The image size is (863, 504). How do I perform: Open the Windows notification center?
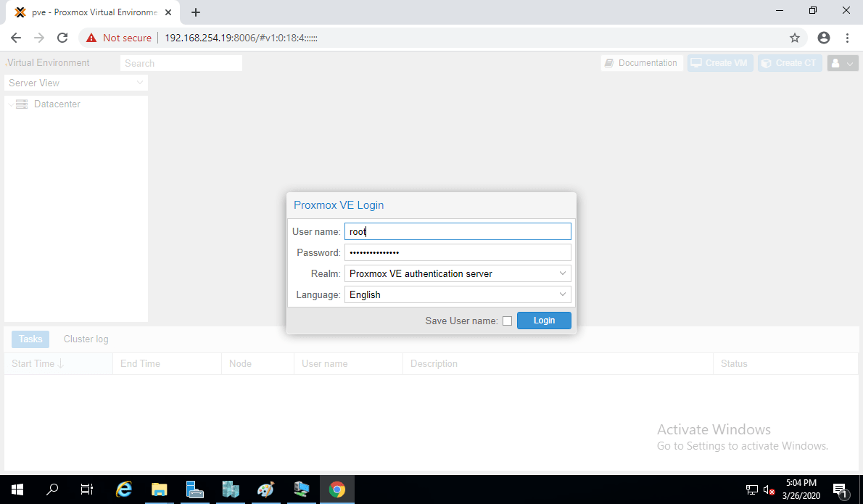click(x=841, y=489)
